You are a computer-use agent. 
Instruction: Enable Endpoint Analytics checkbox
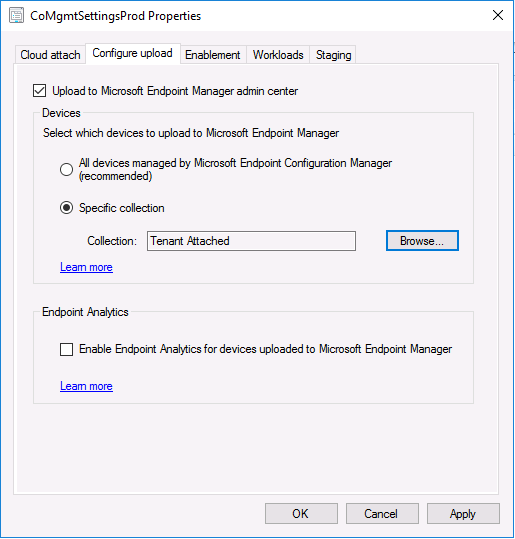(66, 349)
